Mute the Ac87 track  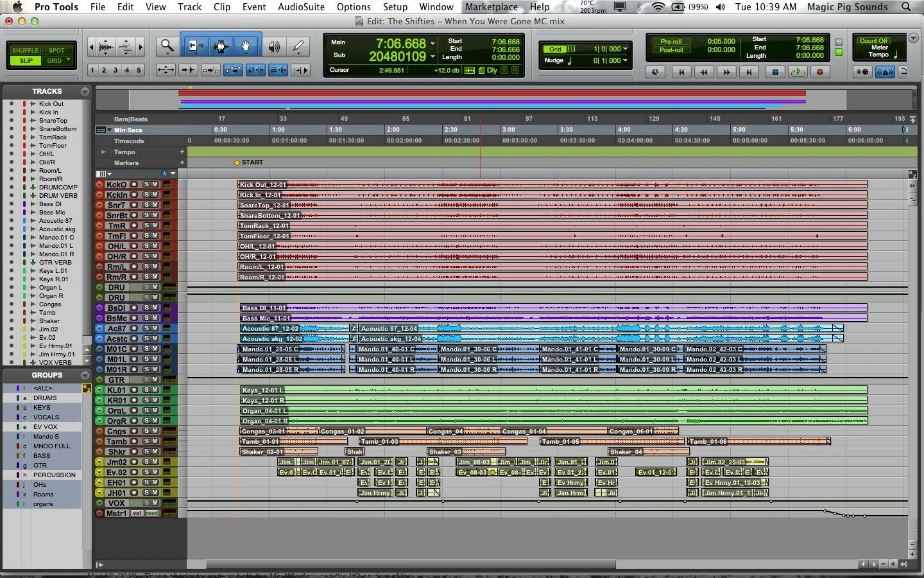pyautogui.click(x=155, y=328)
